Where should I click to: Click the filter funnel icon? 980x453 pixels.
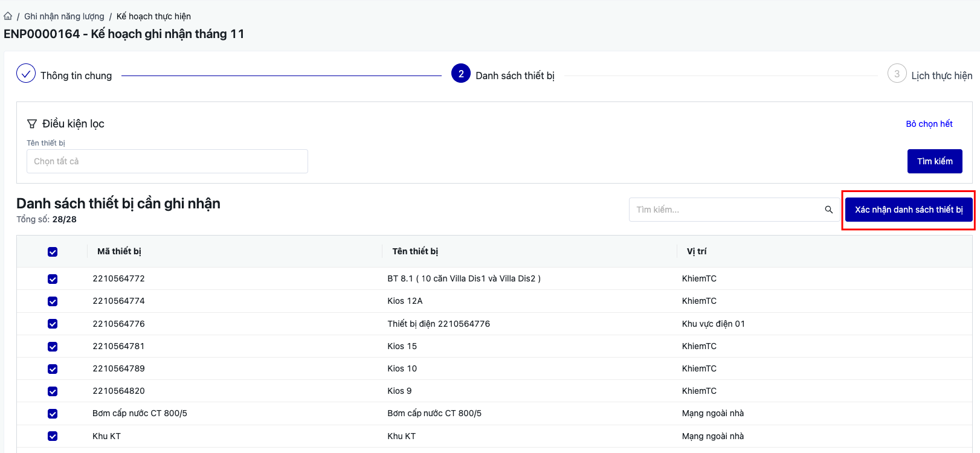(x=32, y=124)
